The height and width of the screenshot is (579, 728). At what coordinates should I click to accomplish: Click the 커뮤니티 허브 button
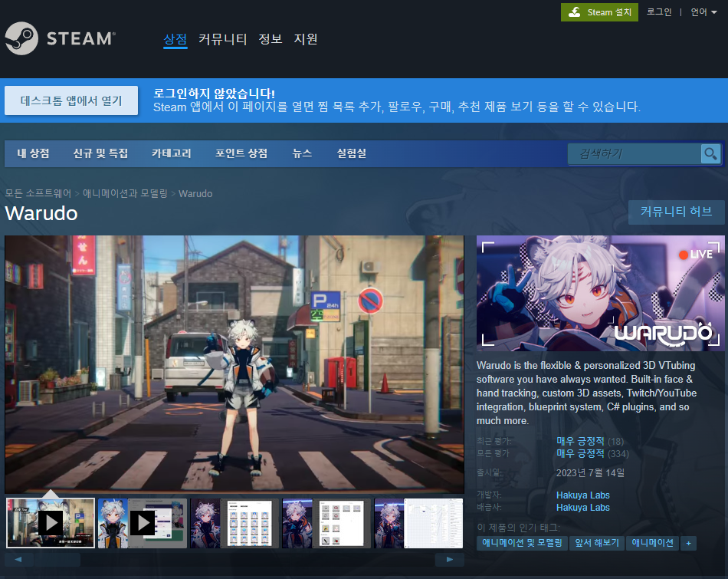coord(676,212)
